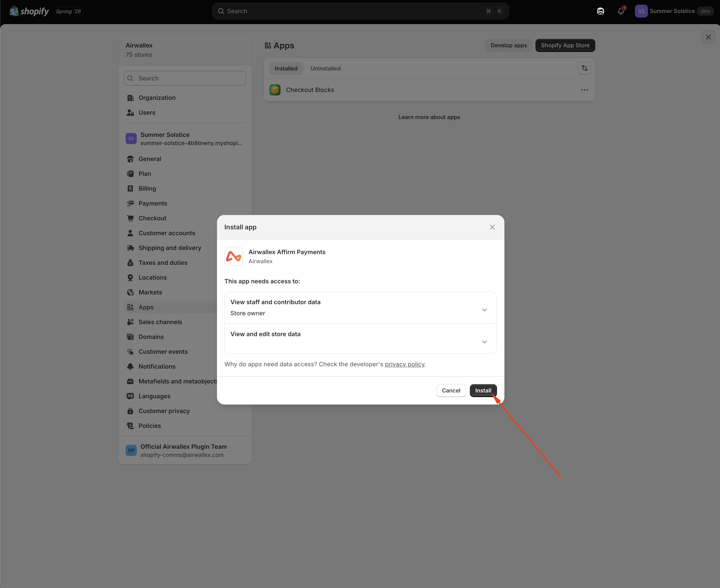Click the Locations pin icon

(x=131, y=278)
